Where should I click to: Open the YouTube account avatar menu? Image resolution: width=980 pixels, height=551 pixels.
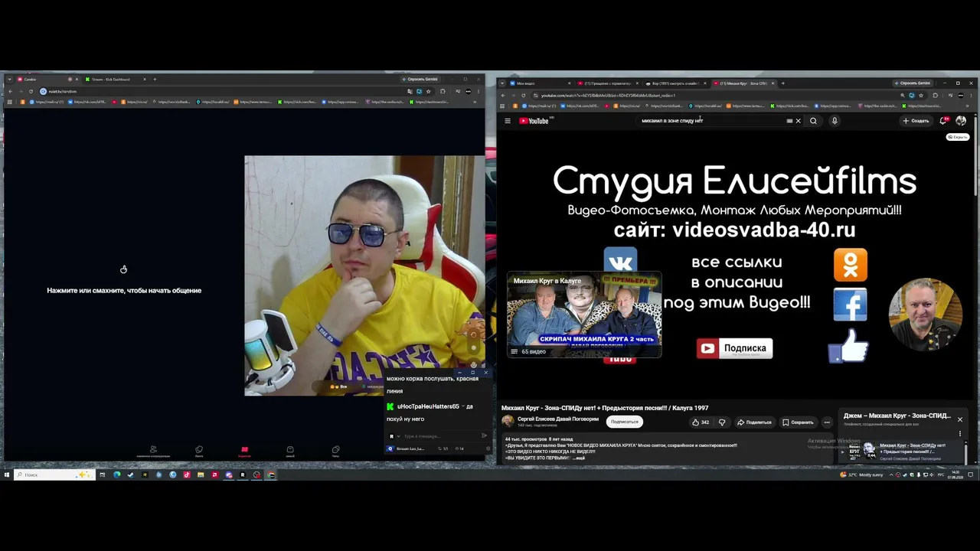[961, 121]
